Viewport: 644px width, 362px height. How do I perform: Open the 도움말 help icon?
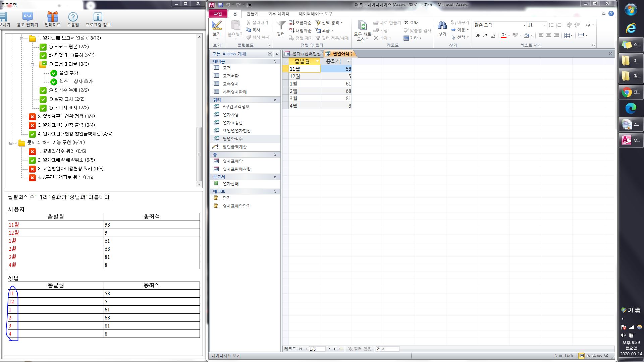coord(73,17)
